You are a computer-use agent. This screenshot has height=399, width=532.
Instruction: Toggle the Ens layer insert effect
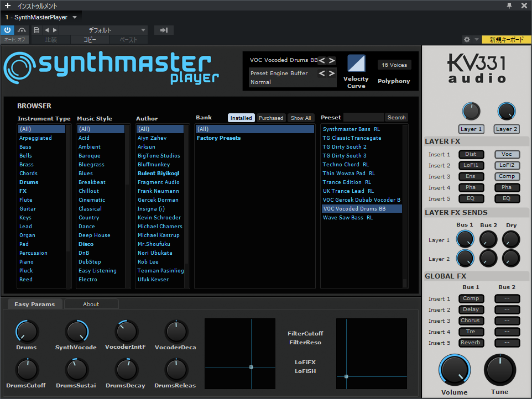click(471, 176)
